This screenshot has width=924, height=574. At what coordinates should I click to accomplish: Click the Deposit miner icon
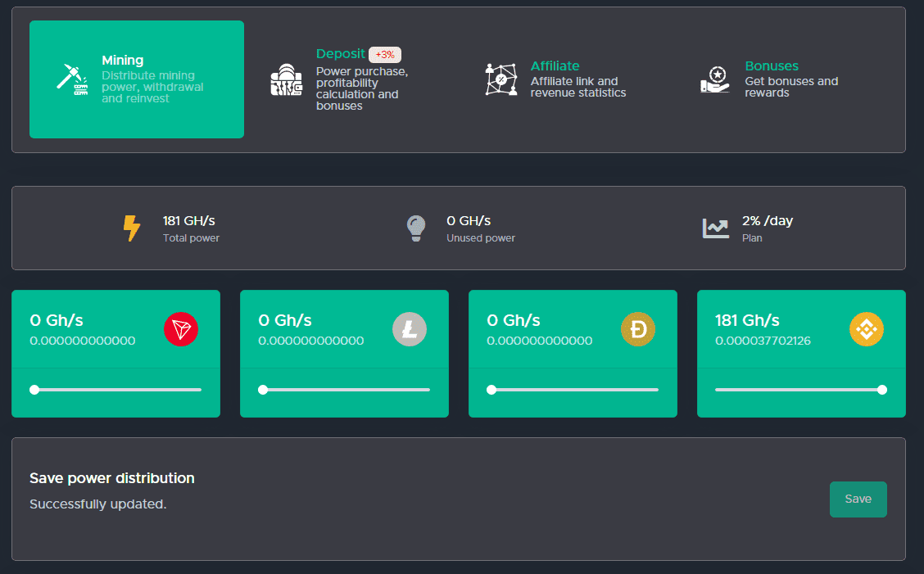[286, 79]
